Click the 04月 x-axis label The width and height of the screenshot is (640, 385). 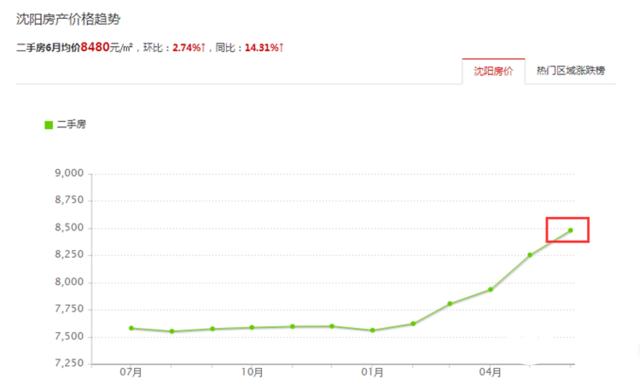490,372
